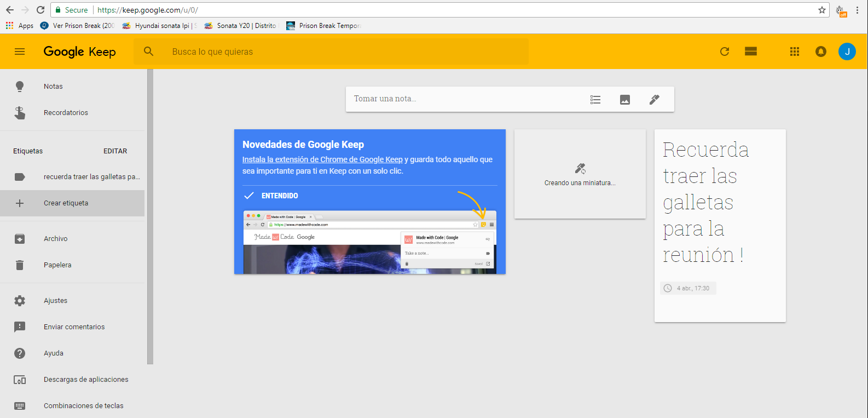Screen dimensions: 868x418
Task: Open the Google apps grid
Action: click(795, 51)
